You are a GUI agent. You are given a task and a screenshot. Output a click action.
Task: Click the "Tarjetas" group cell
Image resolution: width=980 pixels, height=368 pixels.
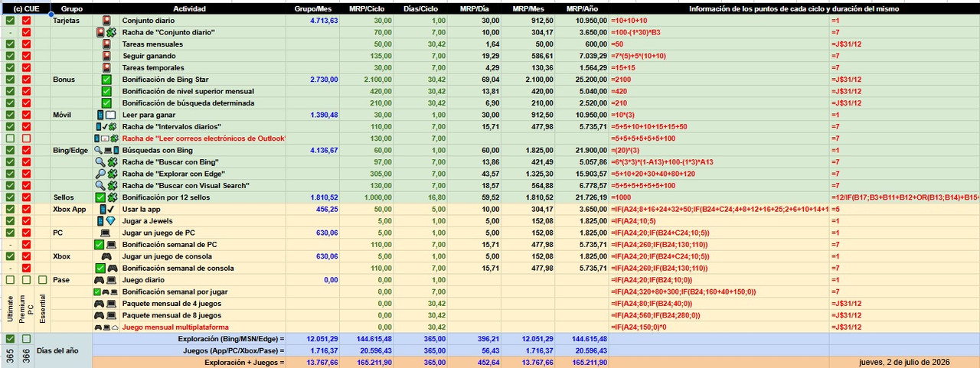(72, 21)
